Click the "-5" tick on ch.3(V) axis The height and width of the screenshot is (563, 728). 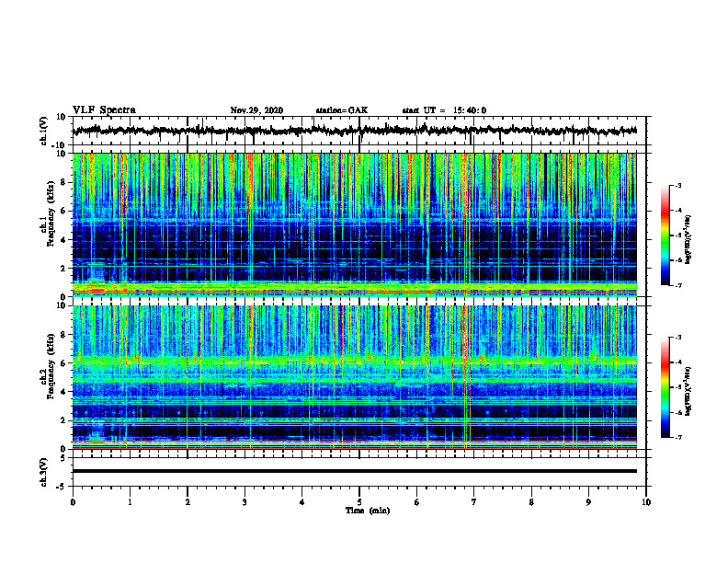click(x=63, y=487)
